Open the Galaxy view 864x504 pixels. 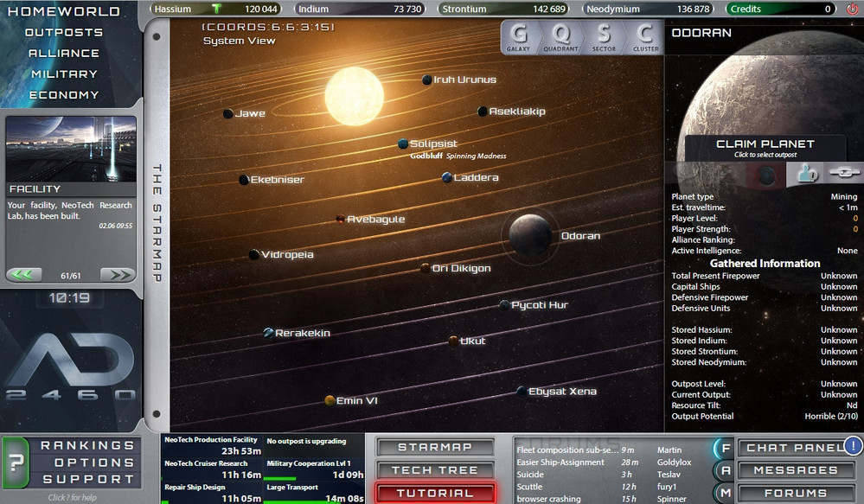(518, 37)
